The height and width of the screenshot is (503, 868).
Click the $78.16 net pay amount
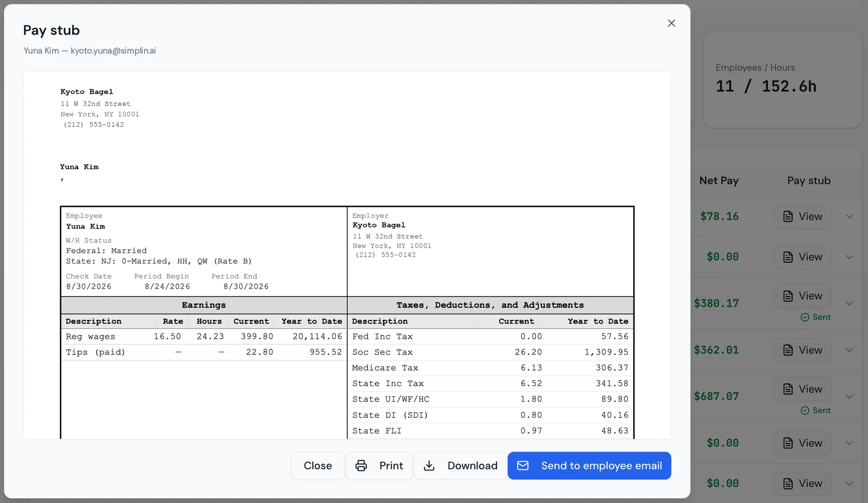tap(719, 216)
